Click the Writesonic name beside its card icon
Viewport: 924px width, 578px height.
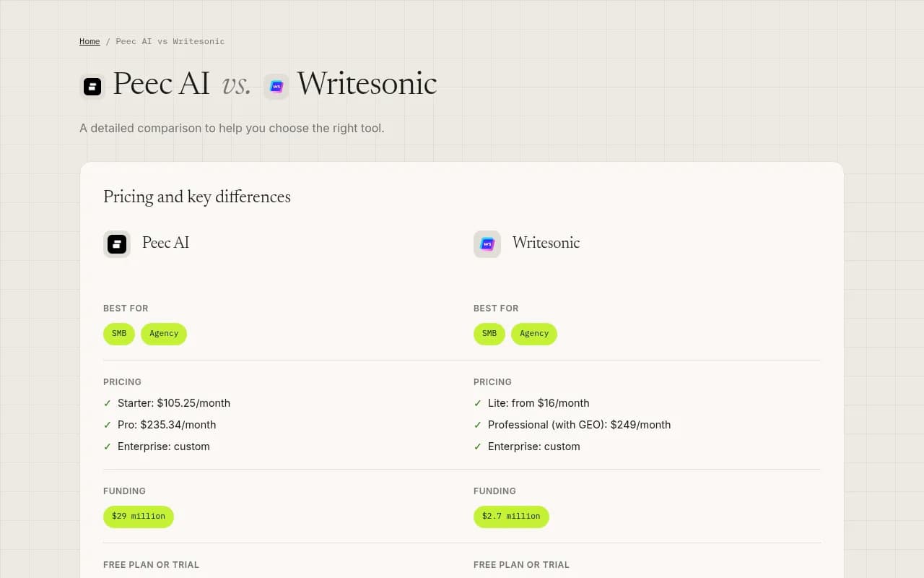tap(546, 243)
